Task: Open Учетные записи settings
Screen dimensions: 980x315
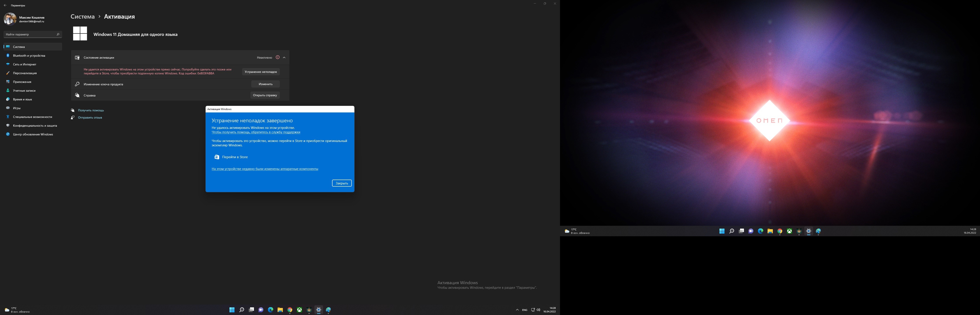Action: (x=33, y=91)
